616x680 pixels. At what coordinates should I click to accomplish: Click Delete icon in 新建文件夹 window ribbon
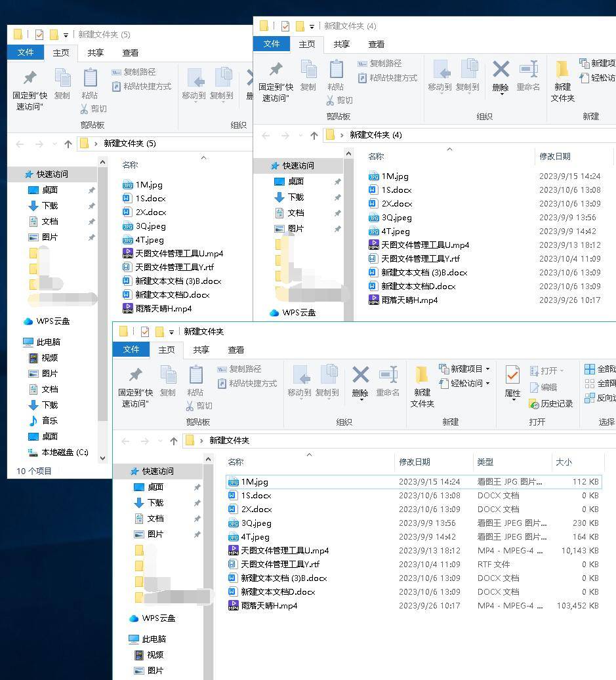click(361, 376)
